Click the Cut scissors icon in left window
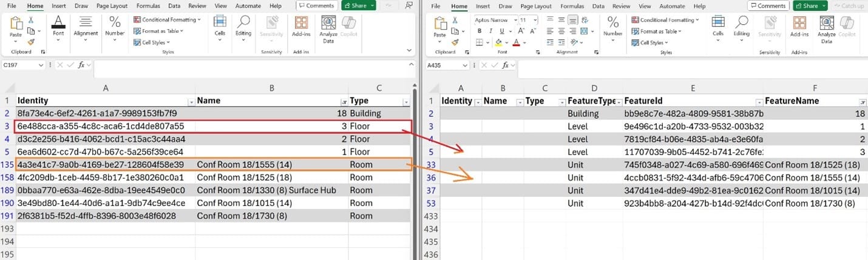868x260 pixels. pyautogui.click(x=30, y=19)
